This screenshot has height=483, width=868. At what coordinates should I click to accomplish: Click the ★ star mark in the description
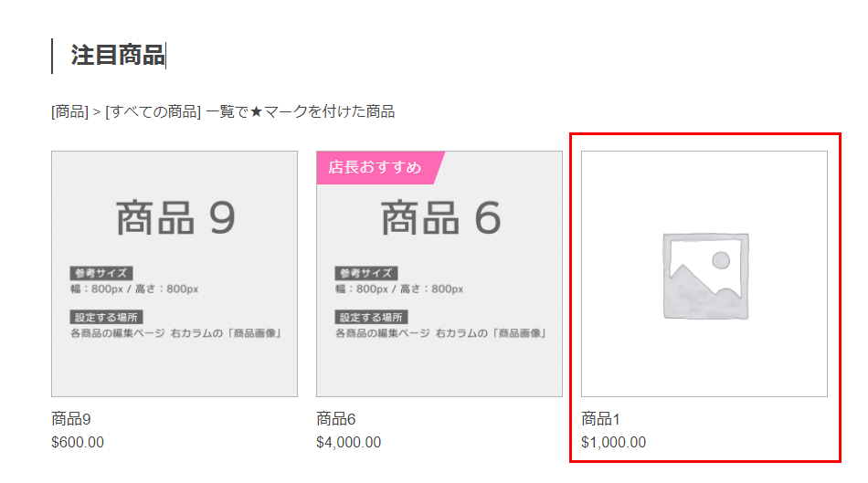pos(256,111)
